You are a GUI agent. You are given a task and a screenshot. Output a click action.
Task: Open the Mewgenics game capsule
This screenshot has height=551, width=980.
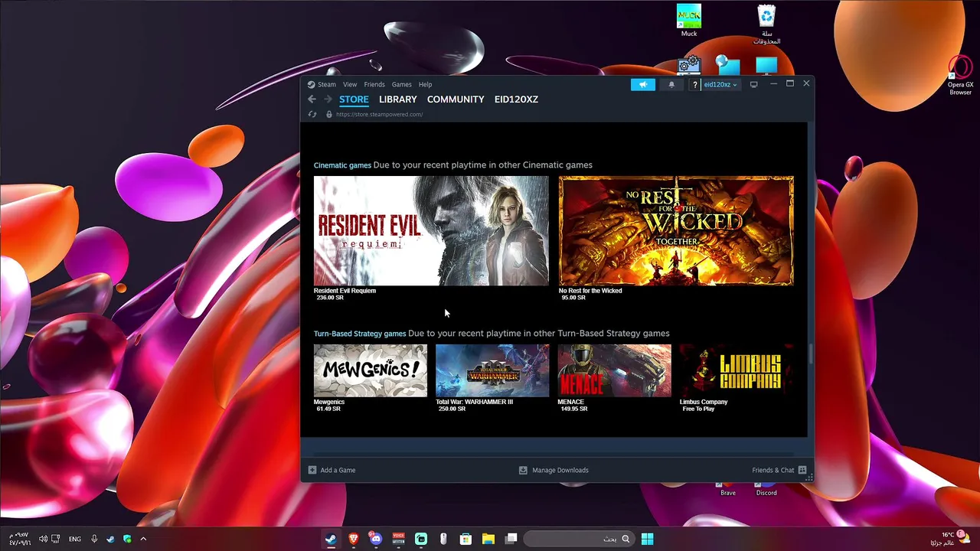371,370
